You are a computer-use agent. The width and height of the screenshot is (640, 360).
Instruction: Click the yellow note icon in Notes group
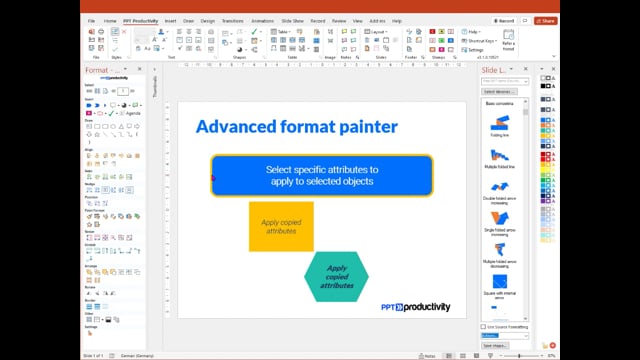pyautogui.click(x=344, y=31)
